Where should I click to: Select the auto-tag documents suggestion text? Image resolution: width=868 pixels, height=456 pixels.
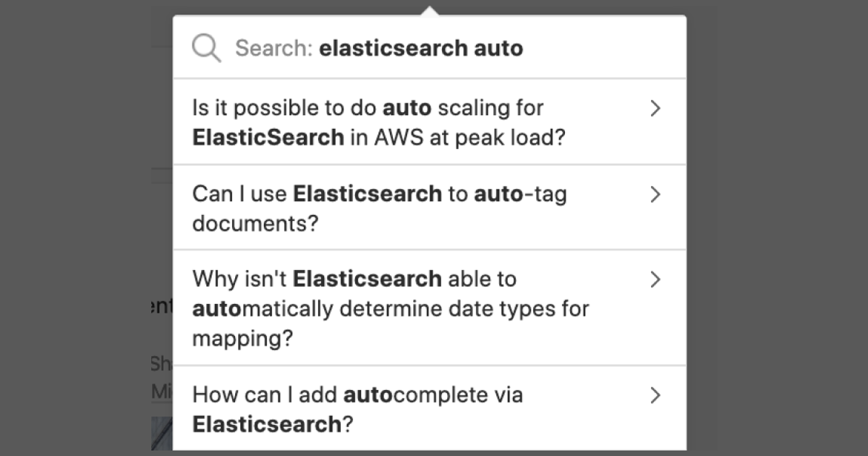coord(380,208)
